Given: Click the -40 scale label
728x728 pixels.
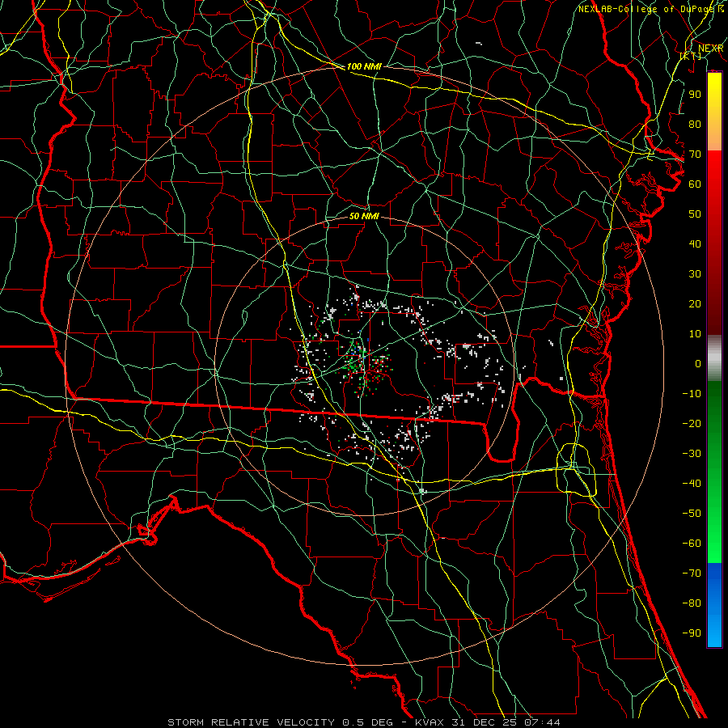Looking at the screenshot, I should (692, 484).
